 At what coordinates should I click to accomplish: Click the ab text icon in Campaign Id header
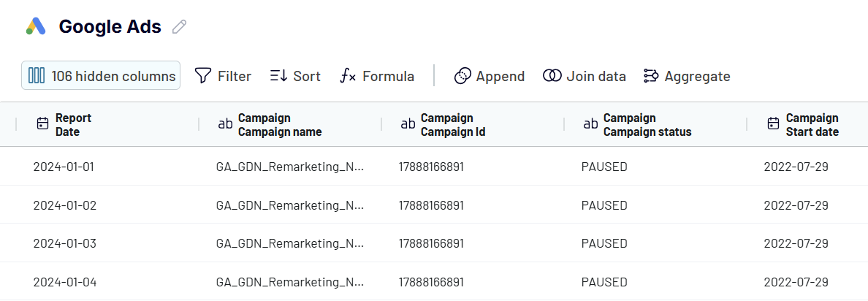click(x=408, y=124)
